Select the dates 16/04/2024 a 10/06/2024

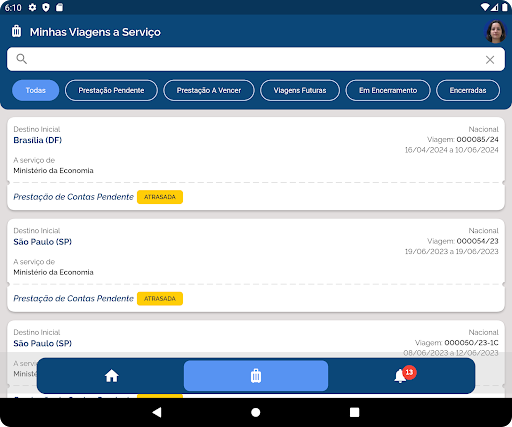451,150
